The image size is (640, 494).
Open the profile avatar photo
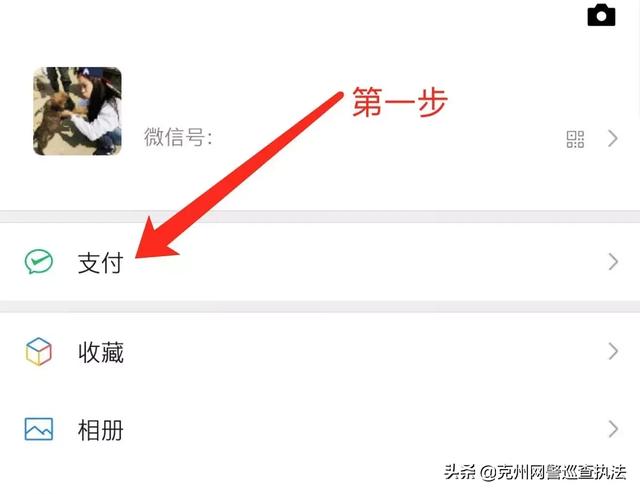pos(77,111)
